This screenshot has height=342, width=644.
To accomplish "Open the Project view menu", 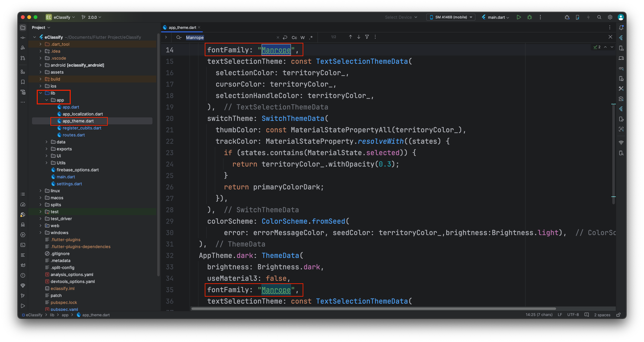I will point(41,28).
